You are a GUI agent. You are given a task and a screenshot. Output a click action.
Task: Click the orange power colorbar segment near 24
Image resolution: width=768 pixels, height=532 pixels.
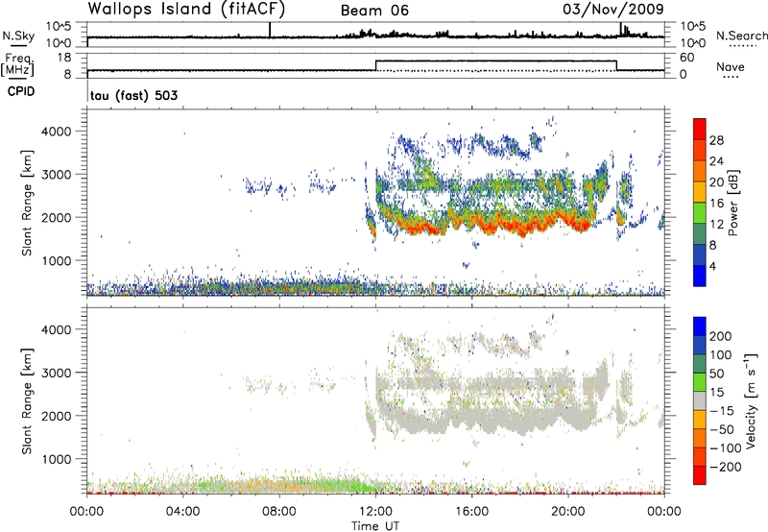point(700,170)
